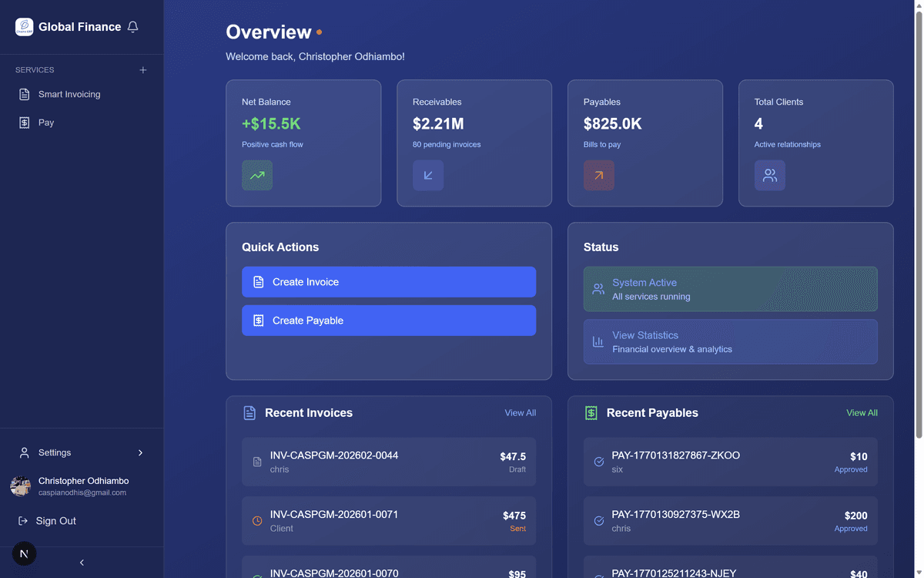Click the Create Payable button

pyautogui.click(x=388, y=320)
